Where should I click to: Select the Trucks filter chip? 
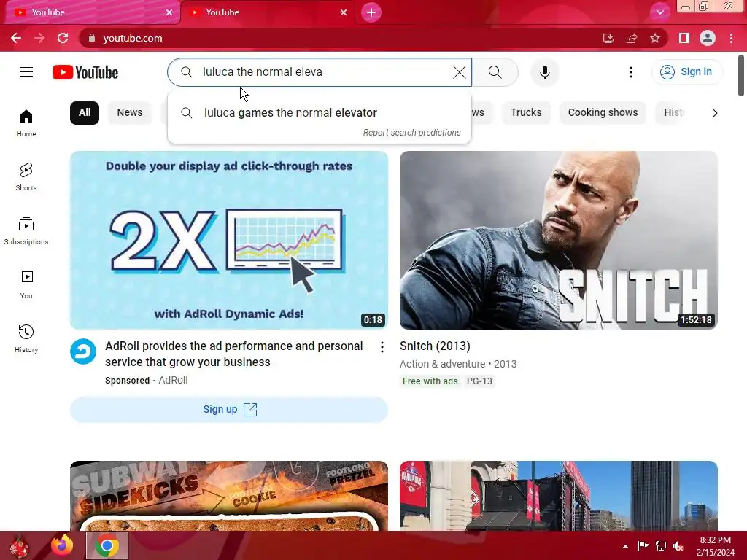point(526,113)
